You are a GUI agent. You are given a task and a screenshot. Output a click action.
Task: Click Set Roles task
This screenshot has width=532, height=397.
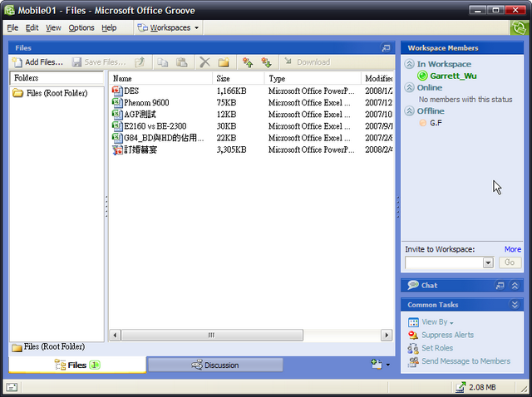coord(431,348)
